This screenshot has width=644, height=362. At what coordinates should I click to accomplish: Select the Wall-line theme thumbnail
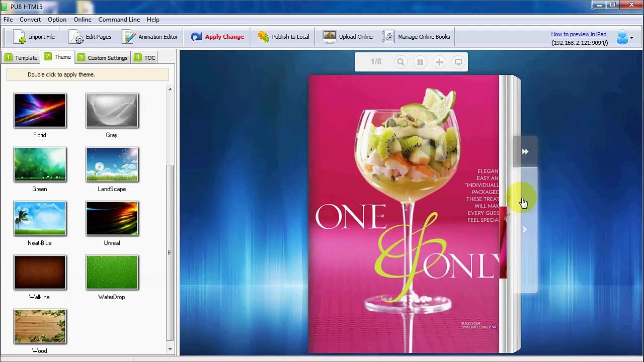40,273
